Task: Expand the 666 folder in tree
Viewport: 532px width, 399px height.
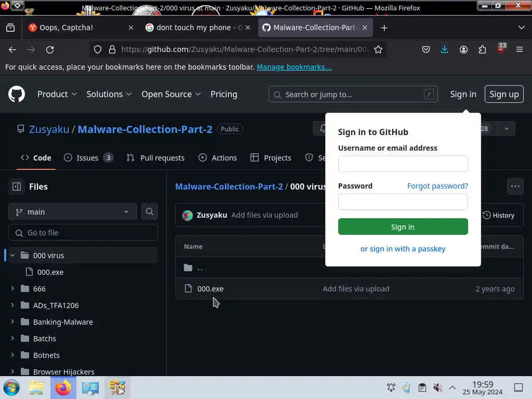Action: (x=12, y=288)
